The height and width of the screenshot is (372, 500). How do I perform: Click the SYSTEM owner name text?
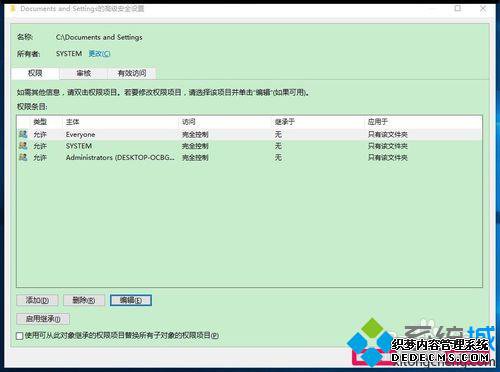click(69, 54)
